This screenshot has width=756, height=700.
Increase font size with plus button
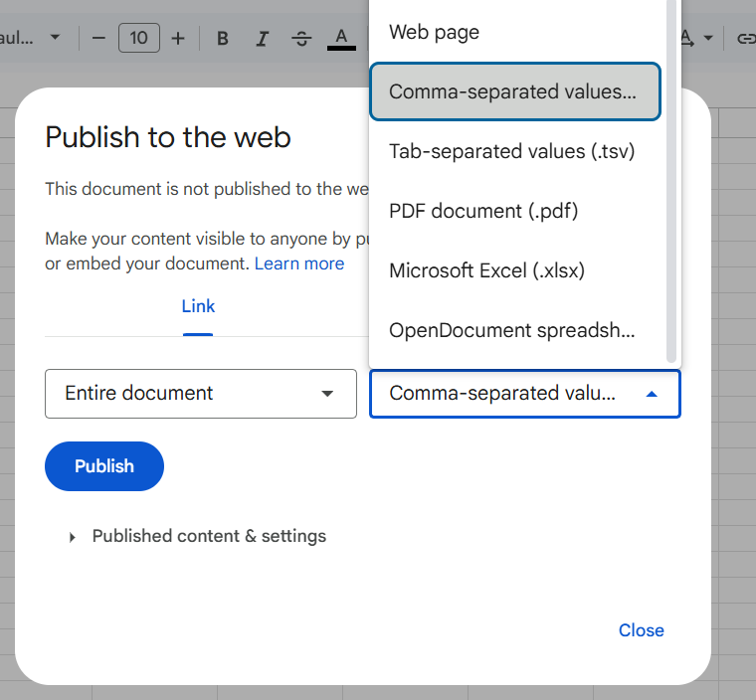178,39
